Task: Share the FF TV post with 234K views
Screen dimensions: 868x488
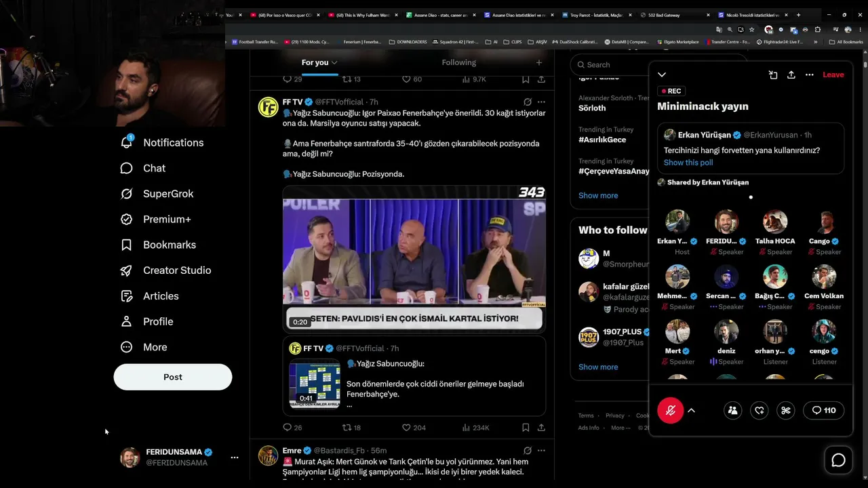Action: 541,428
